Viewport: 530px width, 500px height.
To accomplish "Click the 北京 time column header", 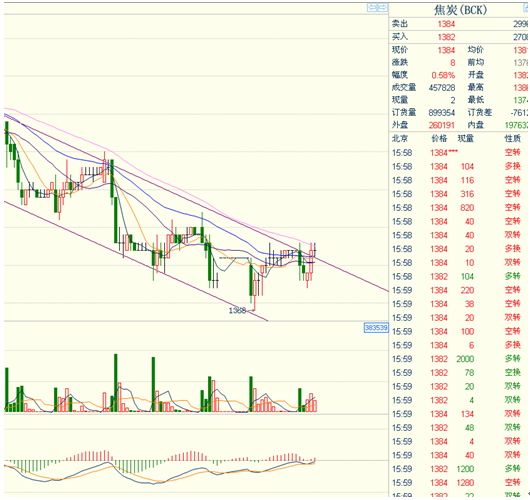I will [400, 139].
